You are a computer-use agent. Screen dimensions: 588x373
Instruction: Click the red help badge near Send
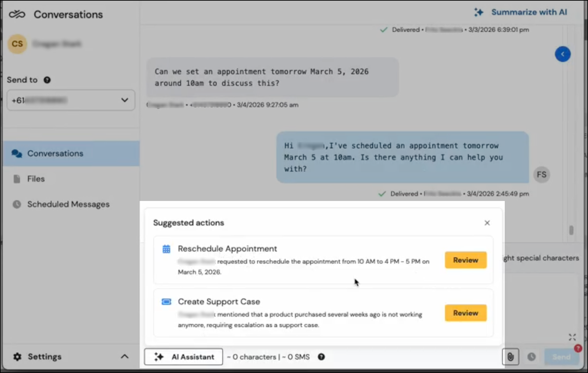(x=578, y=348)
